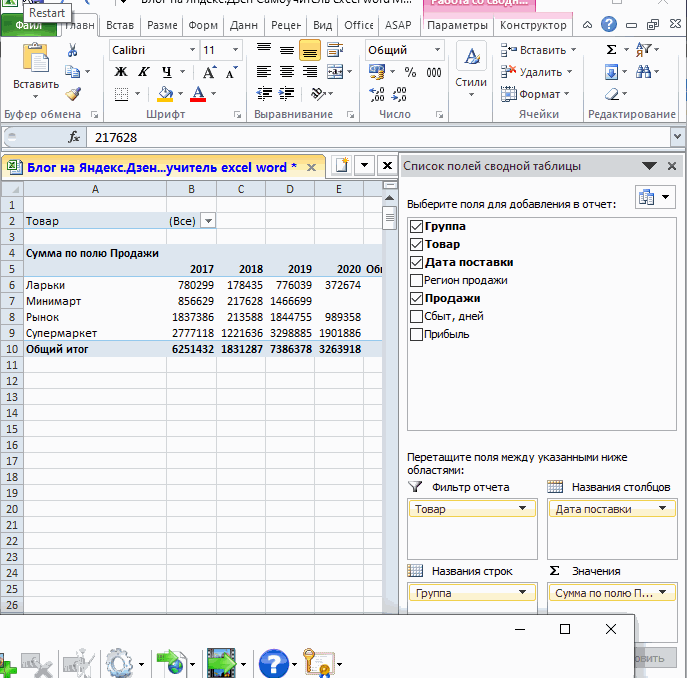Click the increase indent icon
This screenshot has height=678, width=687.
click(x=287, y=93)
